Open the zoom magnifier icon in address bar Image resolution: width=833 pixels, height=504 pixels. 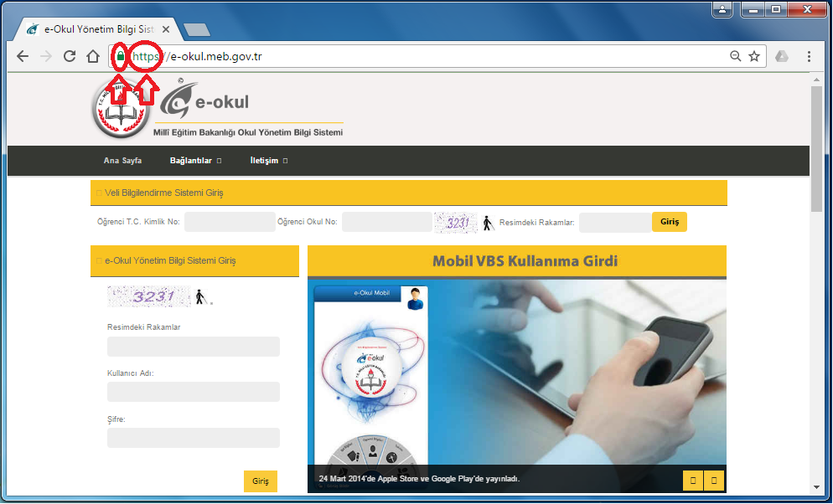(x=735, y=56)
